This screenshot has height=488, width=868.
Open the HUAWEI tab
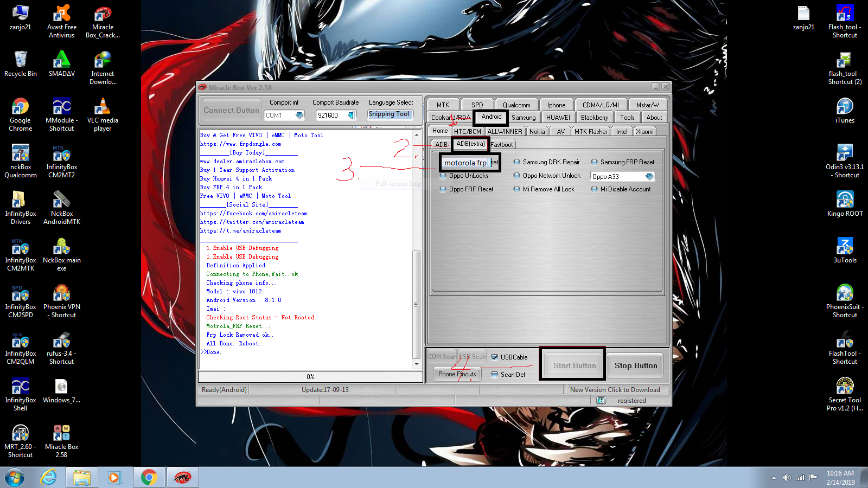(558, 118)
